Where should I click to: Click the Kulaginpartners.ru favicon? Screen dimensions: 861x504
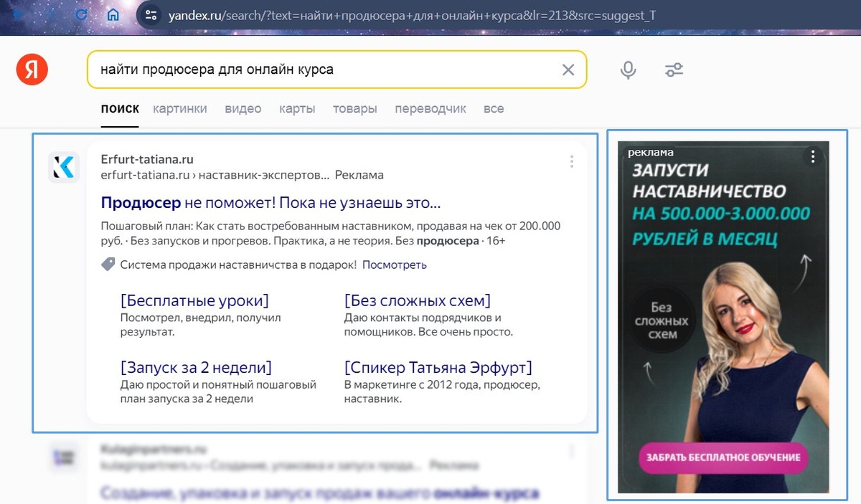64,457
